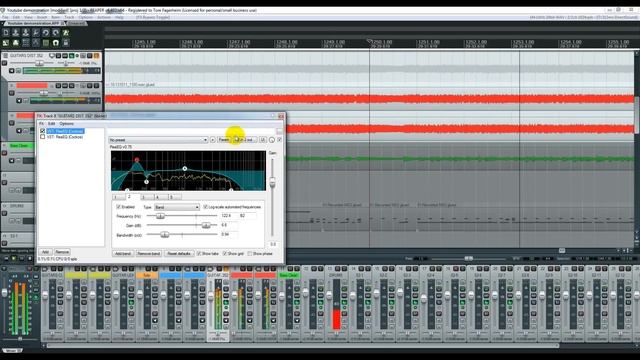Toggle the Locking padlock toolbar icon
Screen dimensions: 640x360
[x=66, y=42]
